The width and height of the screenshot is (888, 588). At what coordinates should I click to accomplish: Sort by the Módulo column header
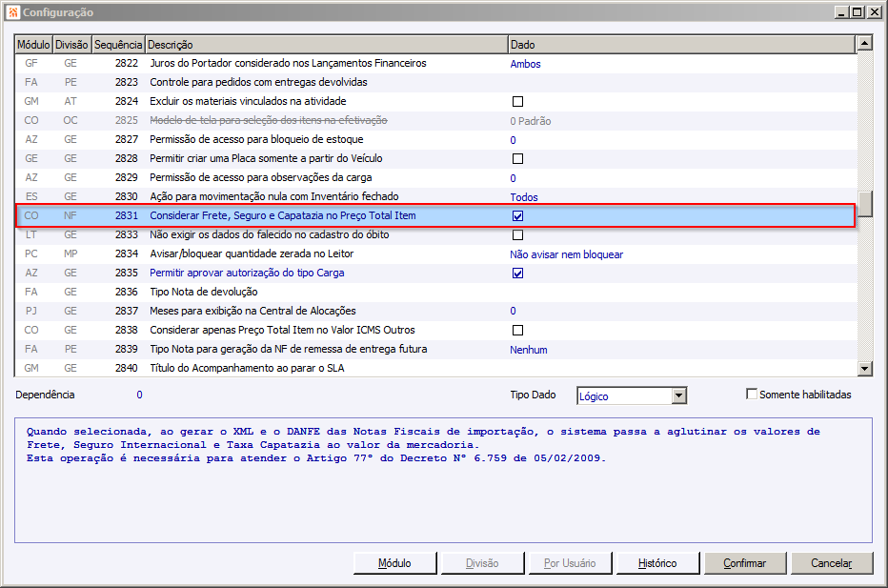(x=33, y=45)
